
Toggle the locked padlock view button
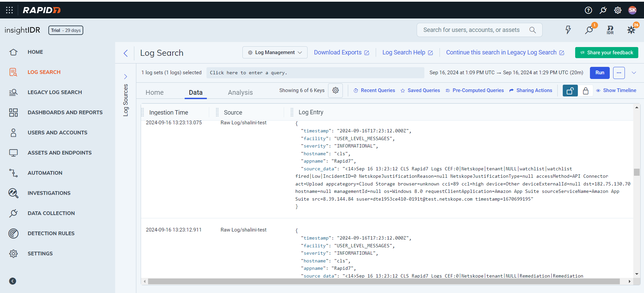pos(586,91)
